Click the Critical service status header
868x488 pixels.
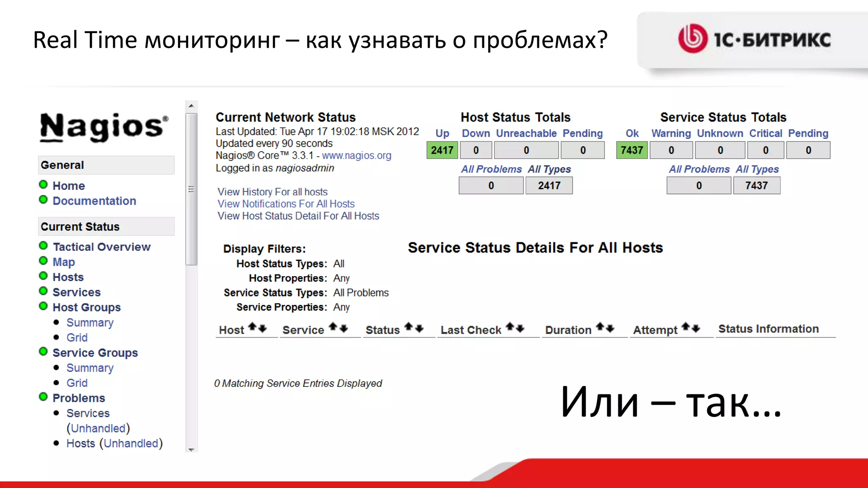click(x=766, y=133)
